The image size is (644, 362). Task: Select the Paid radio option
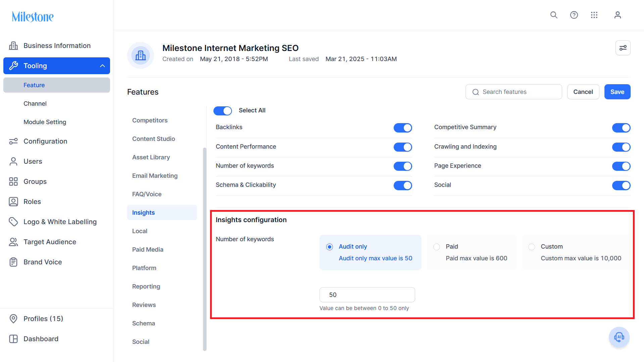437,247
